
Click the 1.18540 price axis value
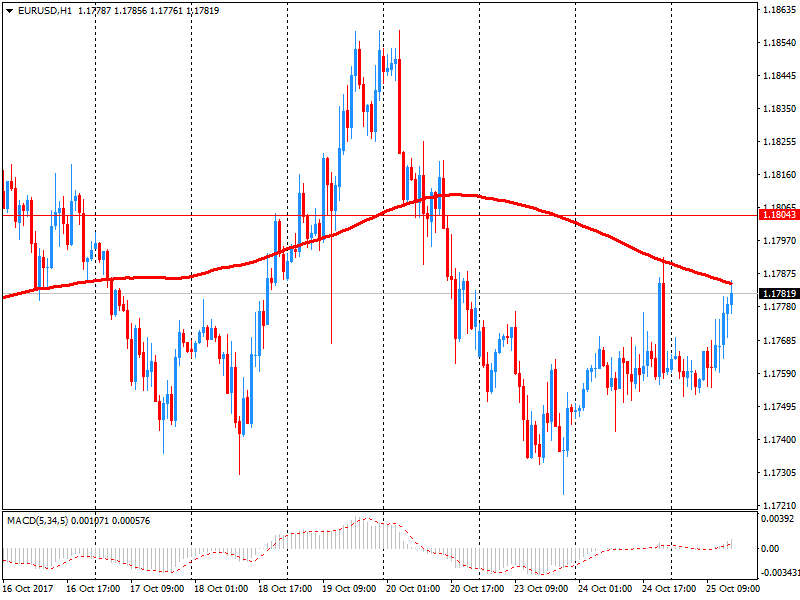point(780,43)
